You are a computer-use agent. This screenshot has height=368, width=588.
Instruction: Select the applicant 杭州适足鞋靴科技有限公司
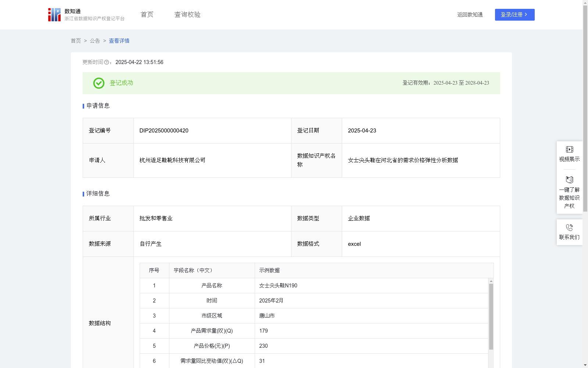click(172, 160)
